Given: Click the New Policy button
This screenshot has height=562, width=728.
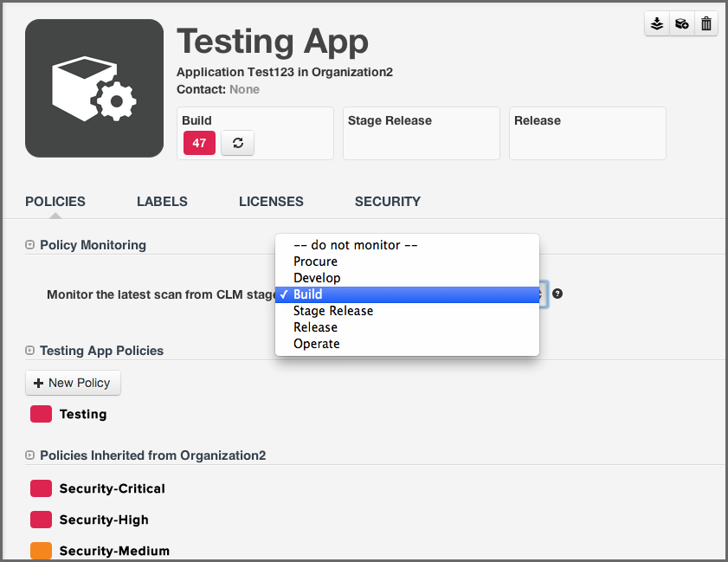Looking at the screenshot, I should point(73,383).
